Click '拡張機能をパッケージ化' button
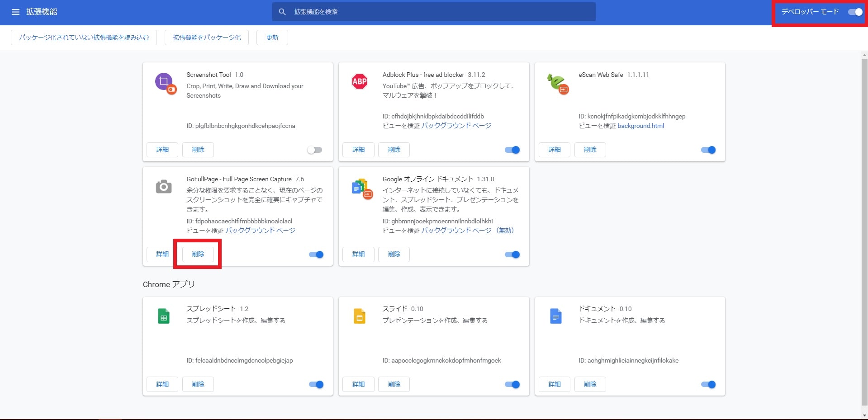 coord(207,38)
